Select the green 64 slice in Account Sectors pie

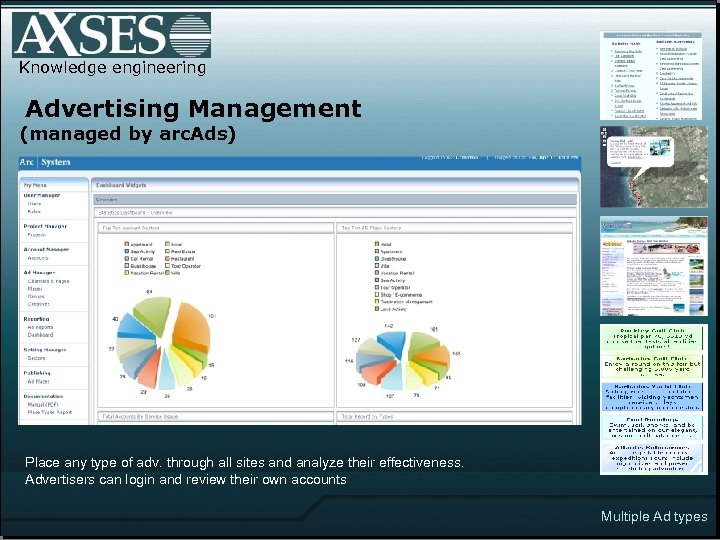point(153,314)
